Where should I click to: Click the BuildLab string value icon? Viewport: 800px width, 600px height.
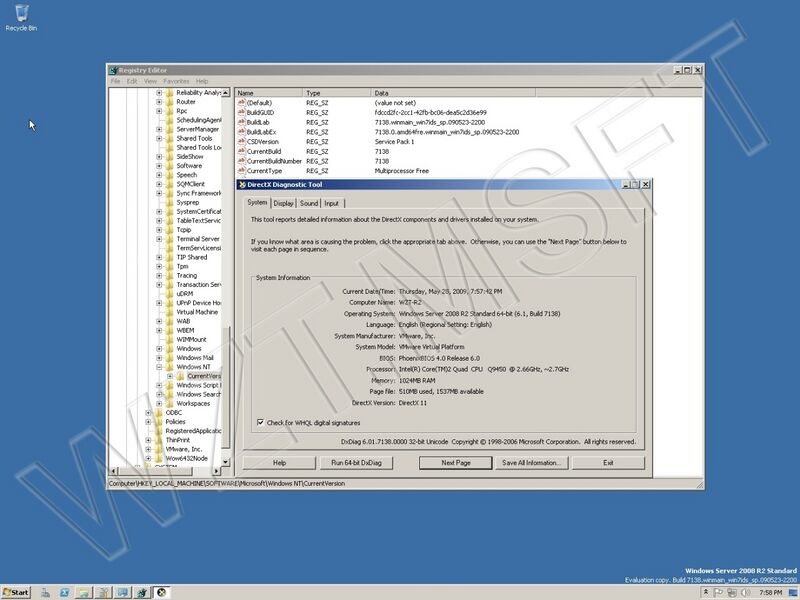pos(241,122)
